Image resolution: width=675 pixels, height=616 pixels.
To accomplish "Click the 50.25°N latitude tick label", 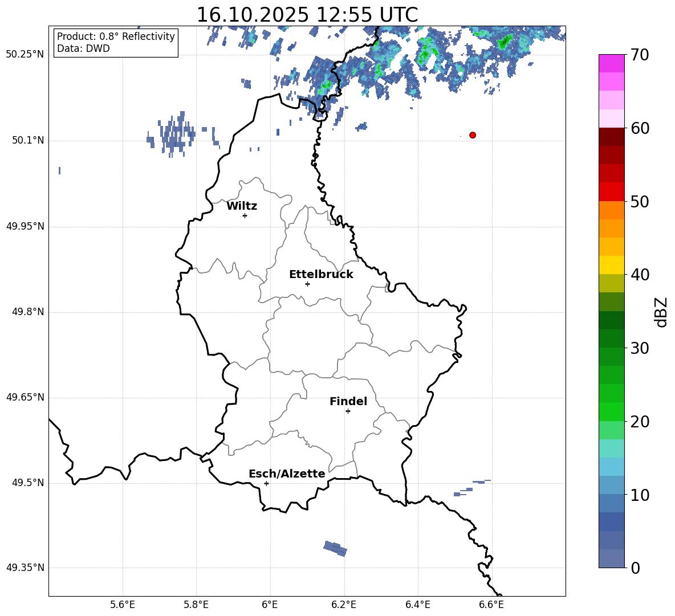I will point(25,55).
